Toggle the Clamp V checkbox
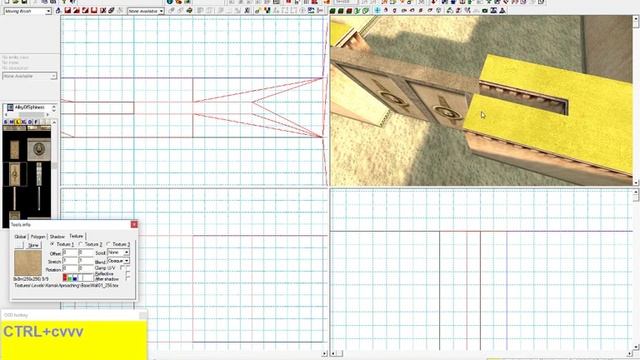 tap(128, 267)
